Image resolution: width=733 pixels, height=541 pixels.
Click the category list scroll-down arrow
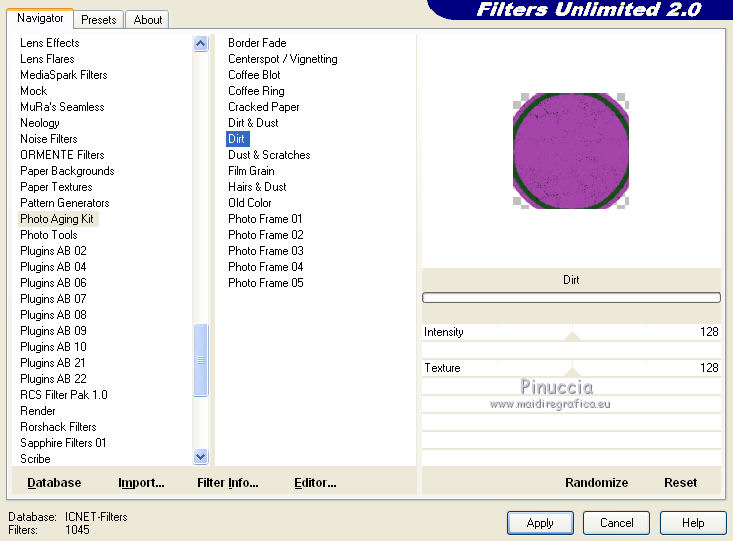click(201, 456)
